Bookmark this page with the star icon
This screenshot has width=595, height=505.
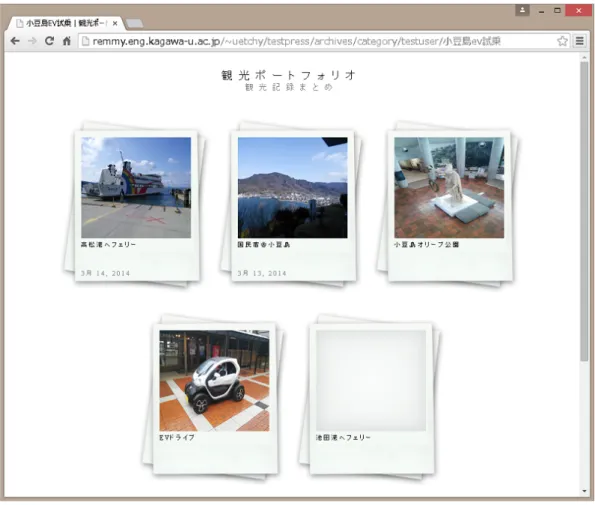pos(562,41)
